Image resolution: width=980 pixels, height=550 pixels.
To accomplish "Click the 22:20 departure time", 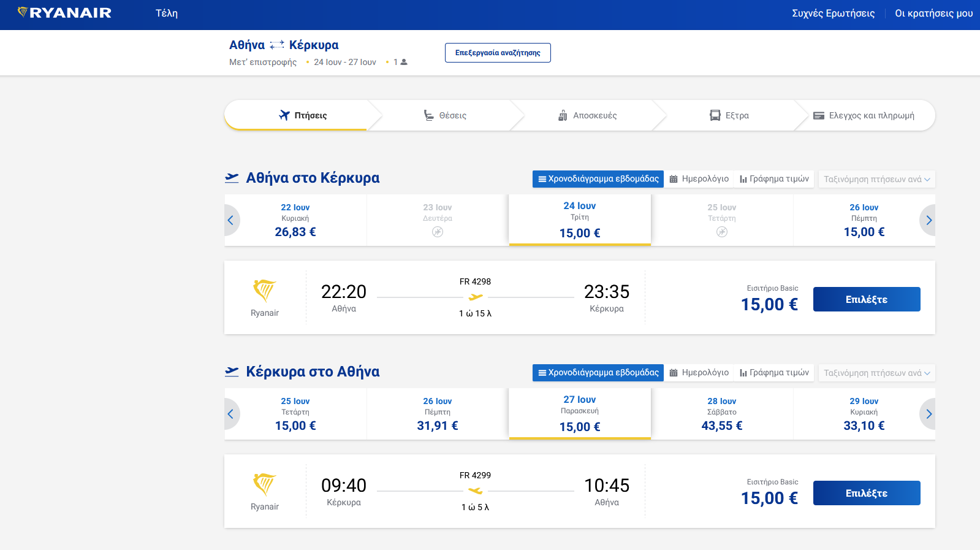I will 344,291.
